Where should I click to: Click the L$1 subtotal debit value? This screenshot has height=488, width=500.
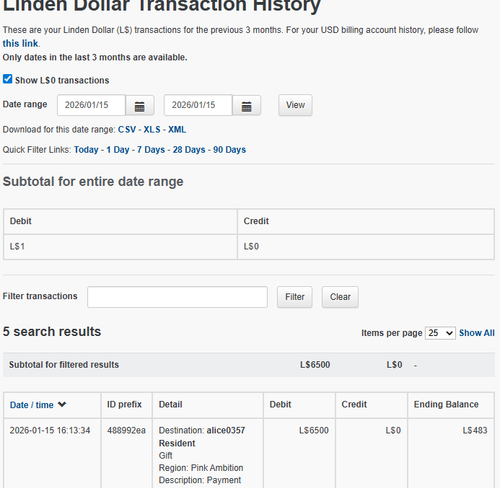click(17, 247)
